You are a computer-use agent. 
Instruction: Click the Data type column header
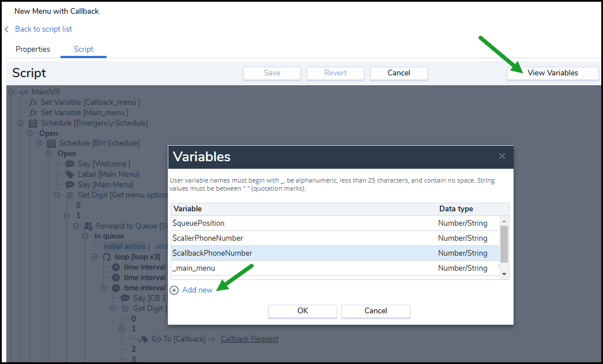[x=456, y=208]
